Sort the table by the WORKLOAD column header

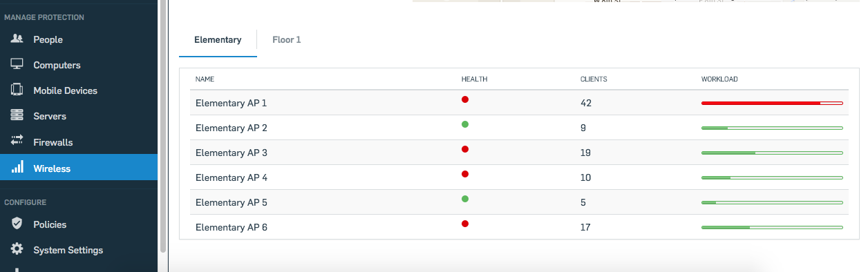[x=719, y=79]
